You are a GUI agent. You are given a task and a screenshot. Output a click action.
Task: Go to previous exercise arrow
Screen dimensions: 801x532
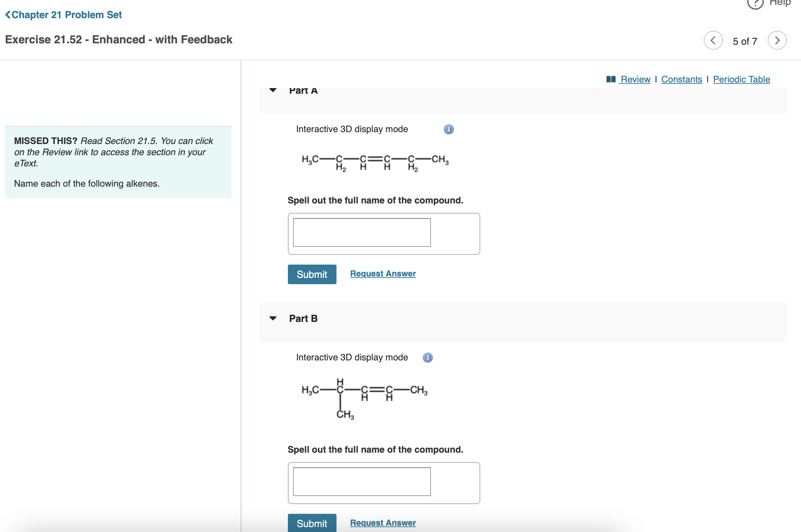pyautogui.click(x=713, y=41)
